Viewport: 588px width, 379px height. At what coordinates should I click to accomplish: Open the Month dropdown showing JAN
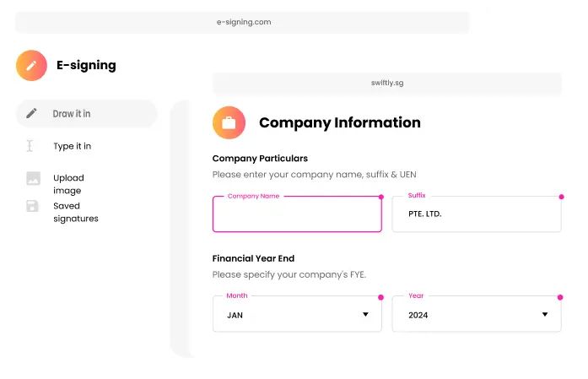[297, 314]
